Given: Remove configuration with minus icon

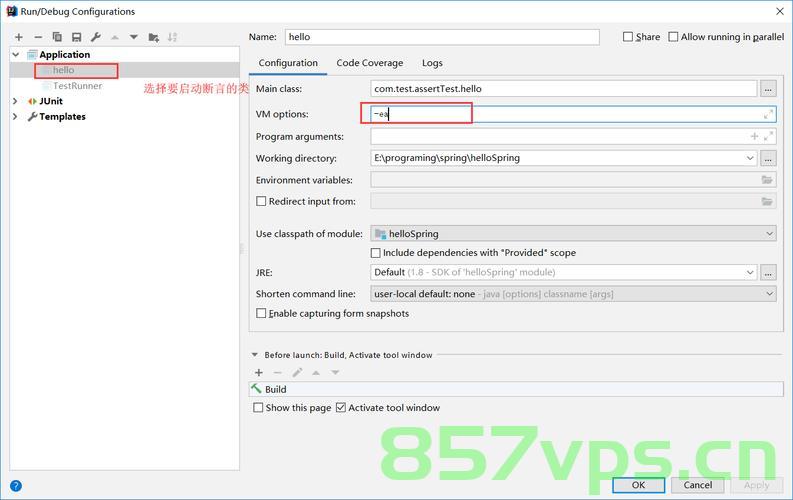Looking at the screenshot, I should [x=38, y=37].
